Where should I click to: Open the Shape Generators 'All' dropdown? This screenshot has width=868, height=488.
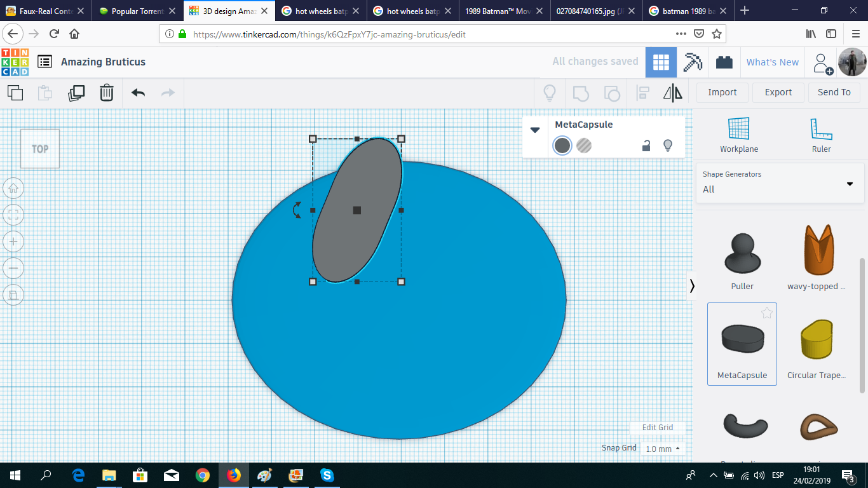(850, 184)
